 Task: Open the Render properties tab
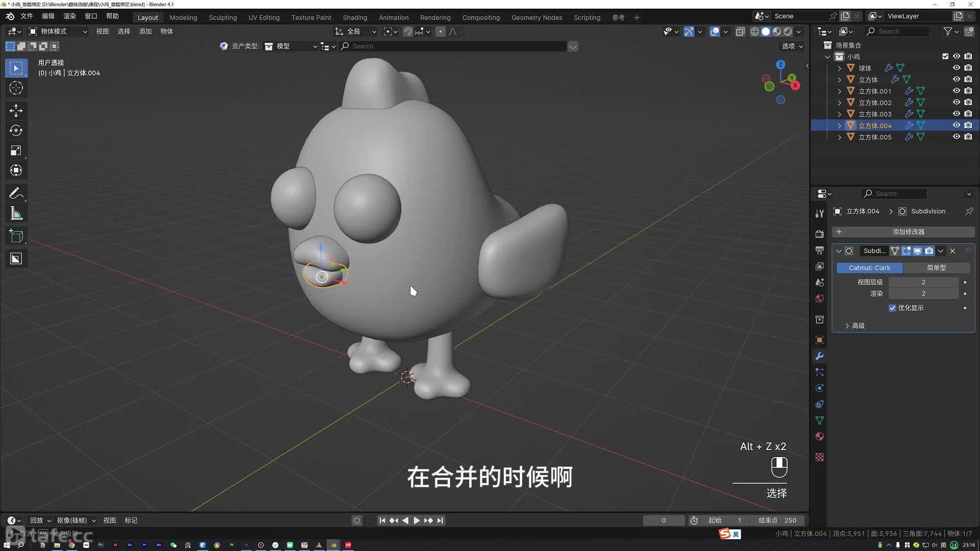(819, 234)
